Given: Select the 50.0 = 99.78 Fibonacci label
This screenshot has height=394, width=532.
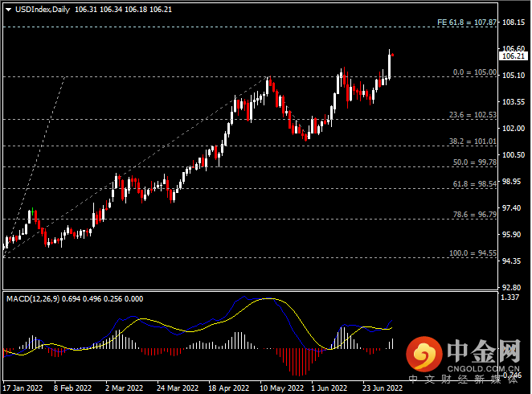Looking at the screenshot, I should 475,162.
